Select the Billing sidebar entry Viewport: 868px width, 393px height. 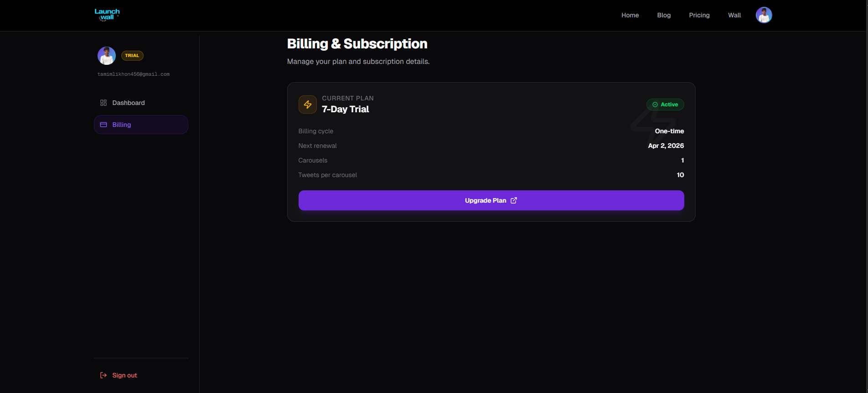(121, 124)
